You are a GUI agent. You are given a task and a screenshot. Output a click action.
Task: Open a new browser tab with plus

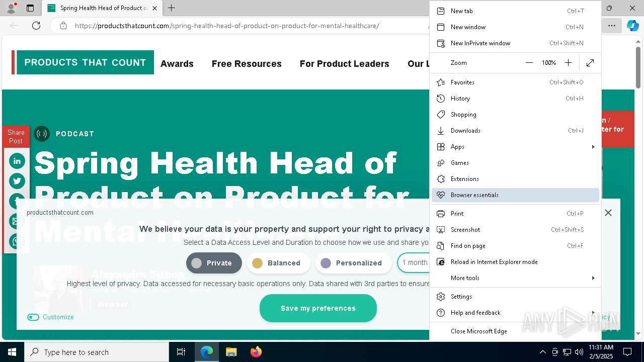172,8
